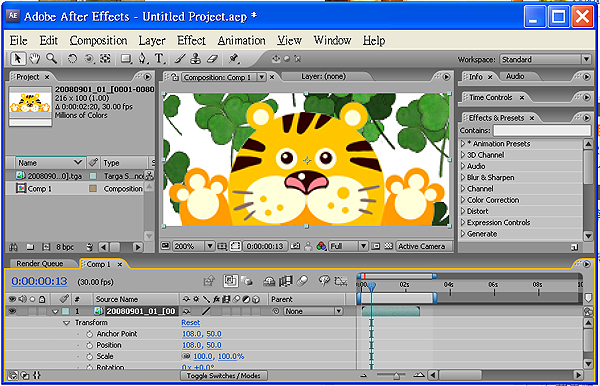This screenshot has height=386, width=600.
Task: Select the Eraser tool
Action: point(212,59)
